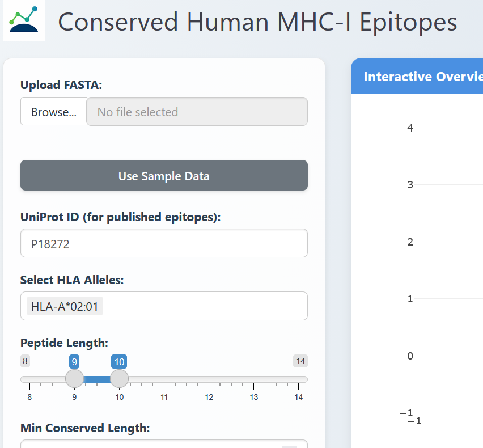Image resolution: width=483 pixels, height=448 pixels.
Task: Click the slider value badge showing 10
Action: [119, 361]
